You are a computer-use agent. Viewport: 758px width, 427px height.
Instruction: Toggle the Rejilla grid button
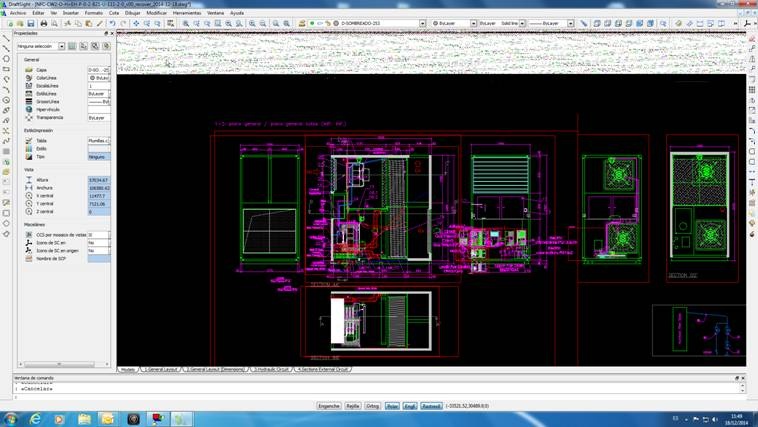[x=352, y=406]
